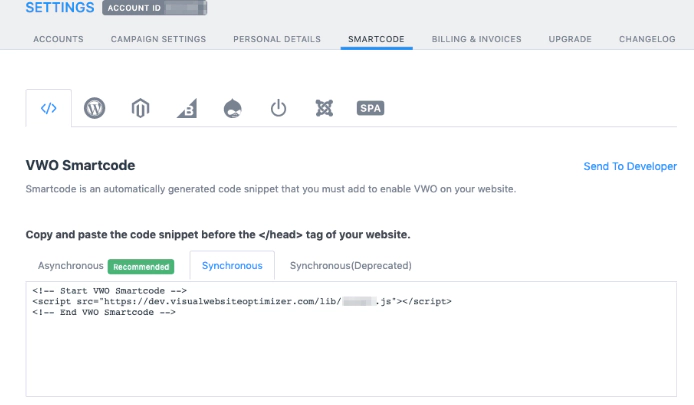Choose the WordPress platform icon
This screenshot has width=694, height=405.
pos(95,109)
